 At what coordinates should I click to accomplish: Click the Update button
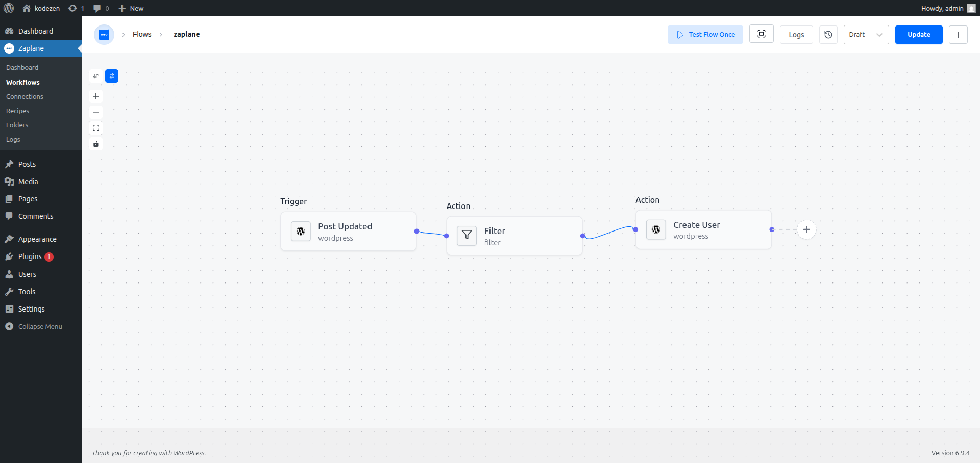point(919,35)
